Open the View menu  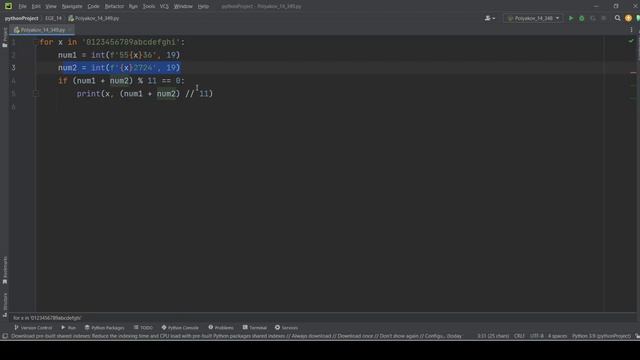pyautogui.click(x=51, y=7)
